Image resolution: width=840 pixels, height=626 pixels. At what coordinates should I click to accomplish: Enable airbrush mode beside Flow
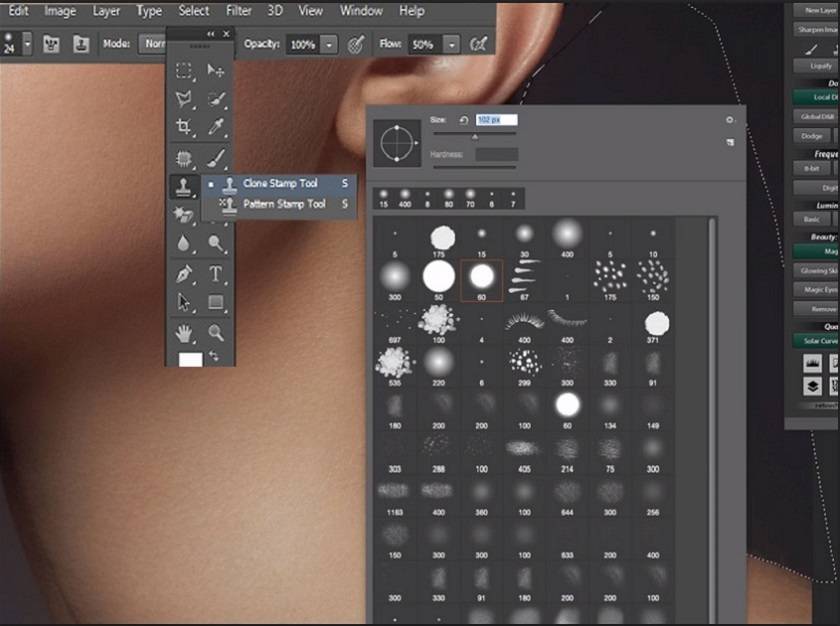pyautogui.click(x=478, y=45)
